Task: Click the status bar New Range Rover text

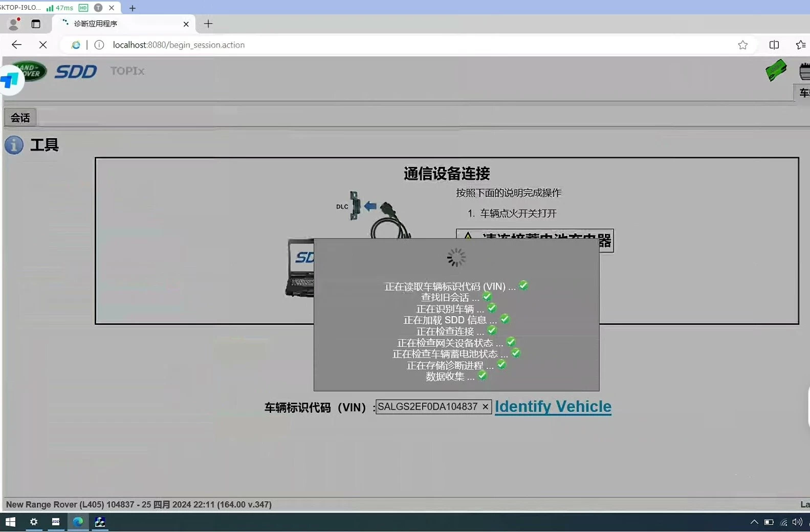Action: [139, 504]
